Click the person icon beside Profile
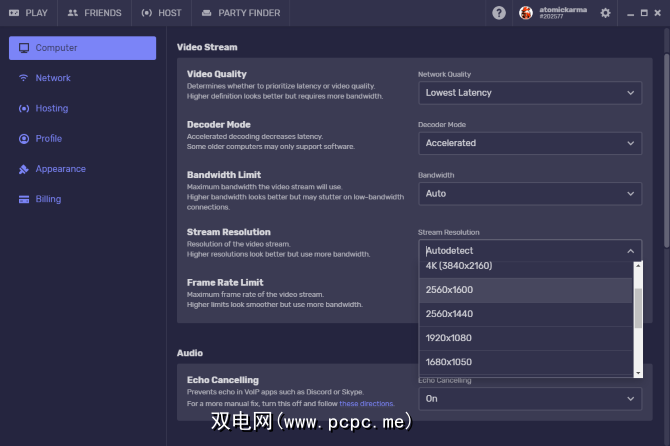 tap(24, 139)
